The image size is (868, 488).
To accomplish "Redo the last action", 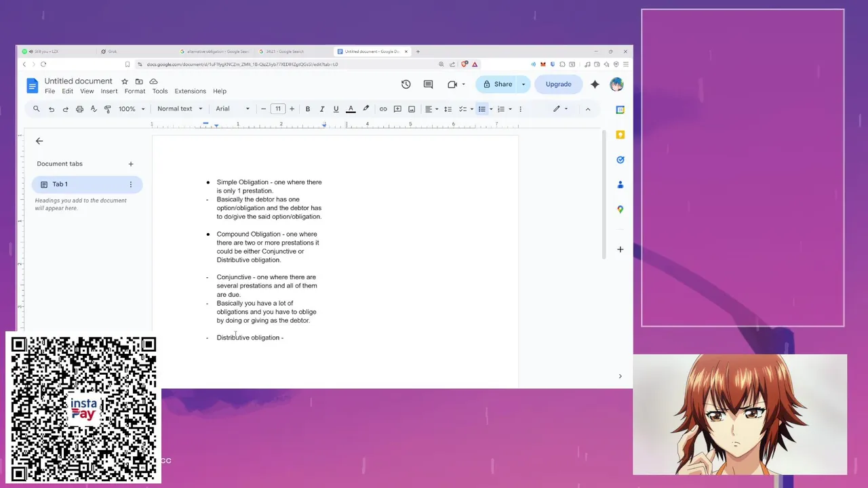I will [65, 109].
